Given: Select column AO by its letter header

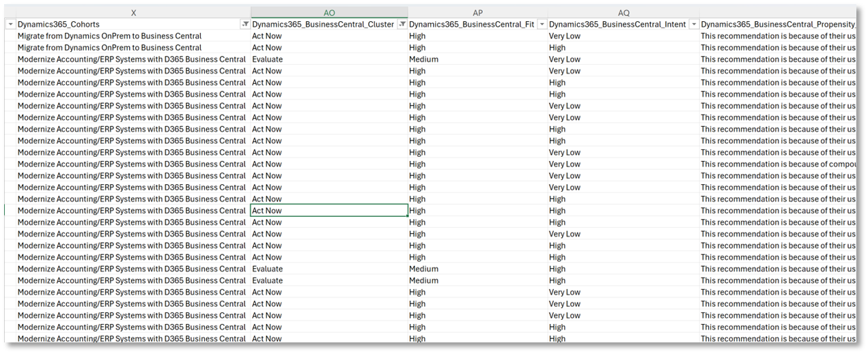Looking at the screenshot, I should 329,13.
